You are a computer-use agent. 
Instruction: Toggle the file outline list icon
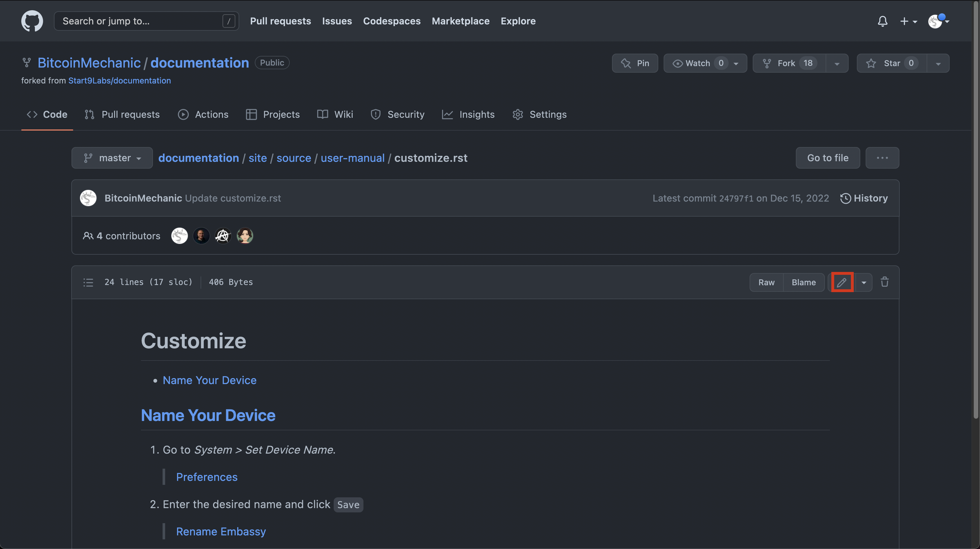[88, 282]
